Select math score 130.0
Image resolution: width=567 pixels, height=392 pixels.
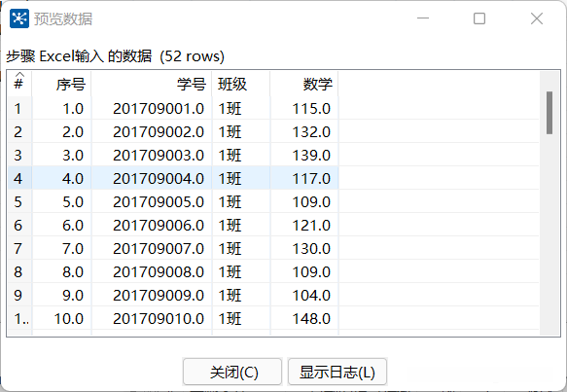[304, 248]
